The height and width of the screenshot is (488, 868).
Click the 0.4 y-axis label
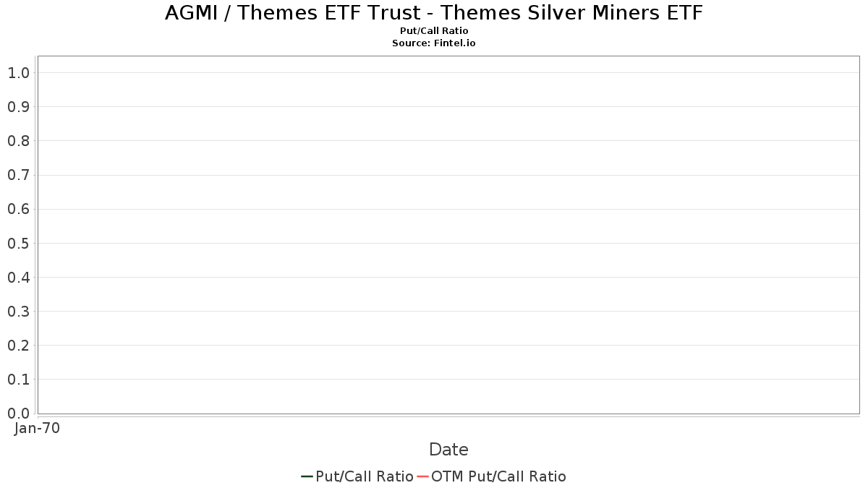point(18,277)
